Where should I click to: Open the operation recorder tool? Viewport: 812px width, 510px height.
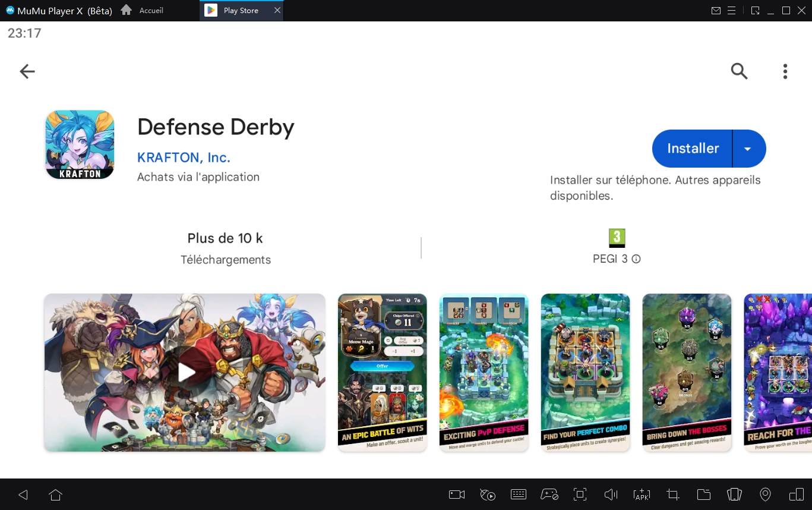pos(487,495)
